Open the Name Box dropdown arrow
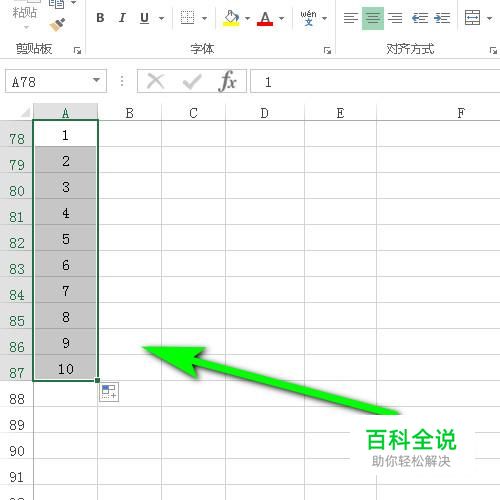Screen dimensions: 500x500 (x=96, y=80)
